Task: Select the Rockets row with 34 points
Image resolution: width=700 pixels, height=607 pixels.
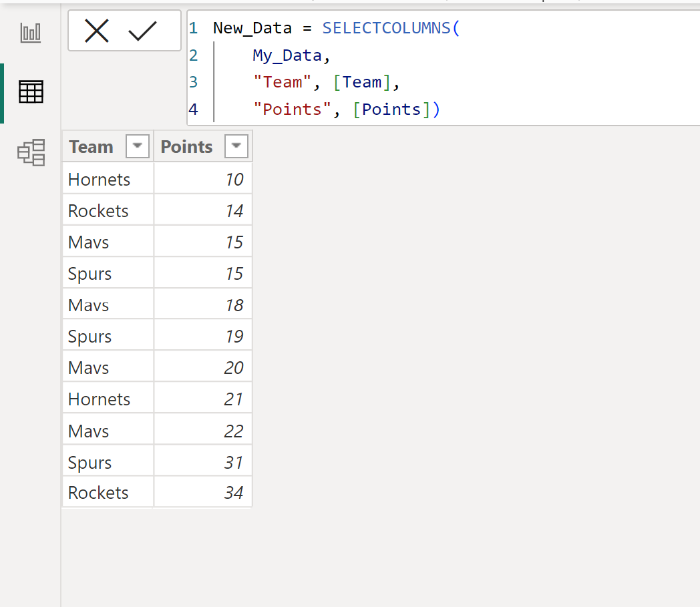Action: (98, 492)
